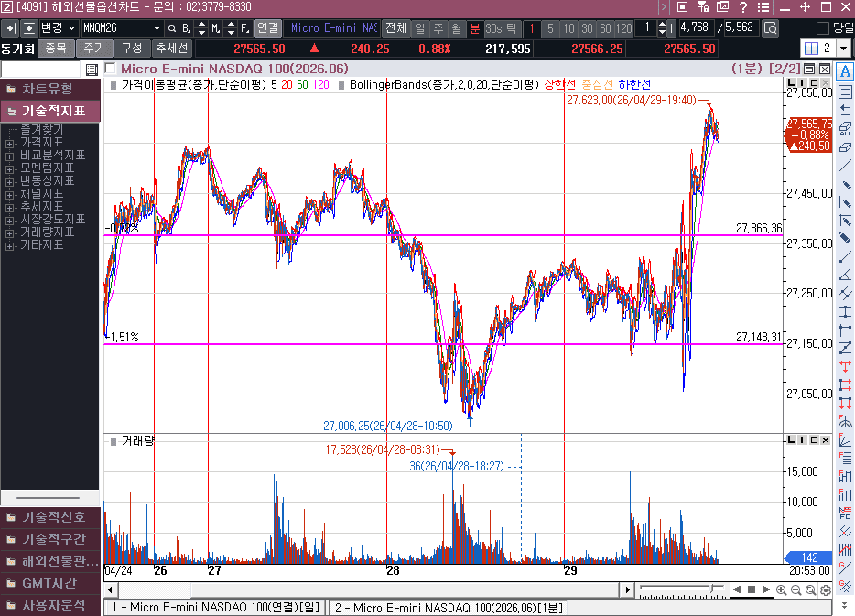
Task: Select the 60 minute interval button
Action: (x=605, y=28)
